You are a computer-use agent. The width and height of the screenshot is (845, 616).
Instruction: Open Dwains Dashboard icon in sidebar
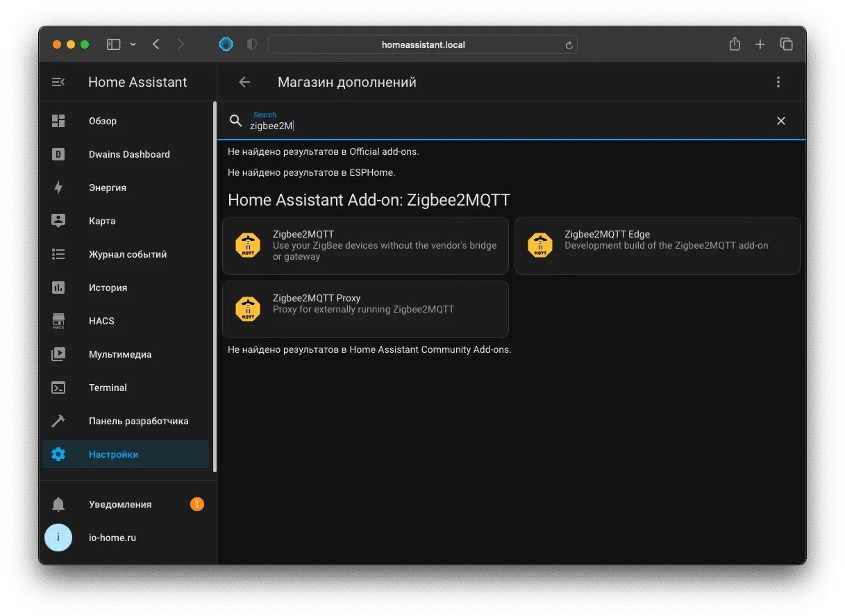point(58,154)
